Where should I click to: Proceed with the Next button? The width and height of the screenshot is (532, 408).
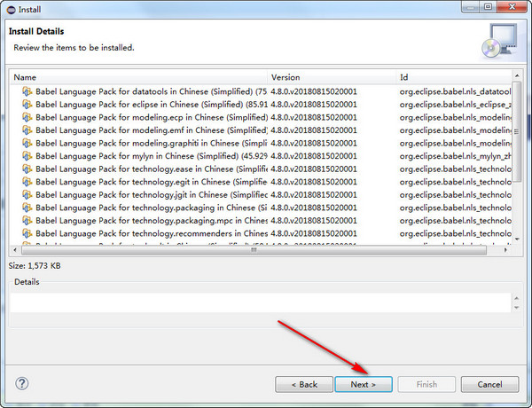click(x=364, y=384)
